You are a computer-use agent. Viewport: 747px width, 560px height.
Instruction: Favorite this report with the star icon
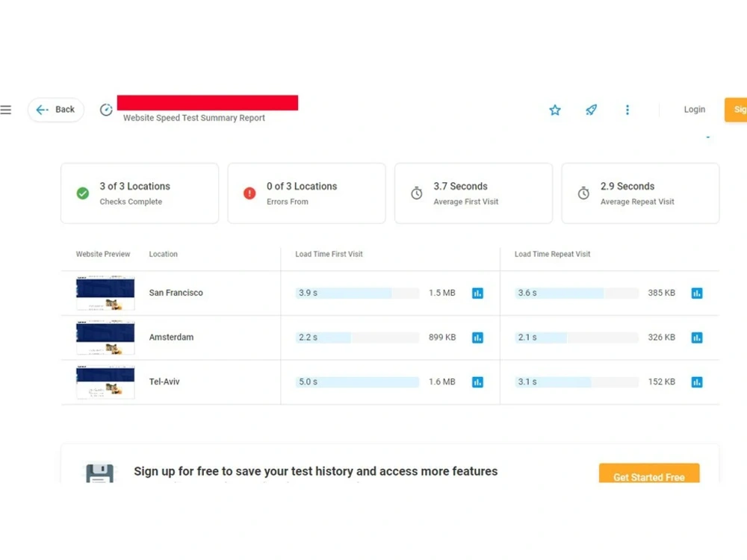[555, 110]
